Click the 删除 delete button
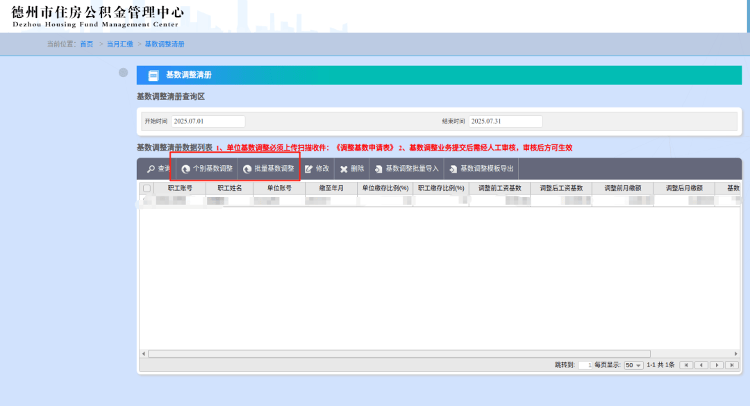750x406 pixels. (x=352, y=169)
